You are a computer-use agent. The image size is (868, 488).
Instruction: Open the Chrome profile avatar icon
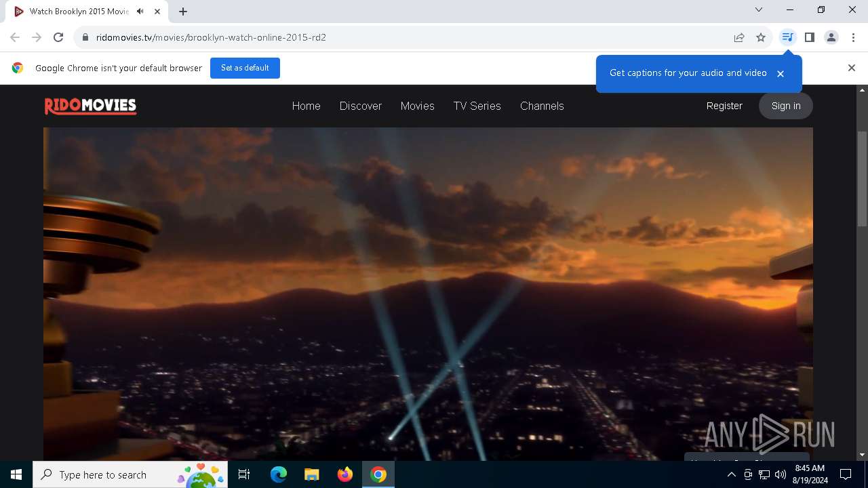click(831, 37)
